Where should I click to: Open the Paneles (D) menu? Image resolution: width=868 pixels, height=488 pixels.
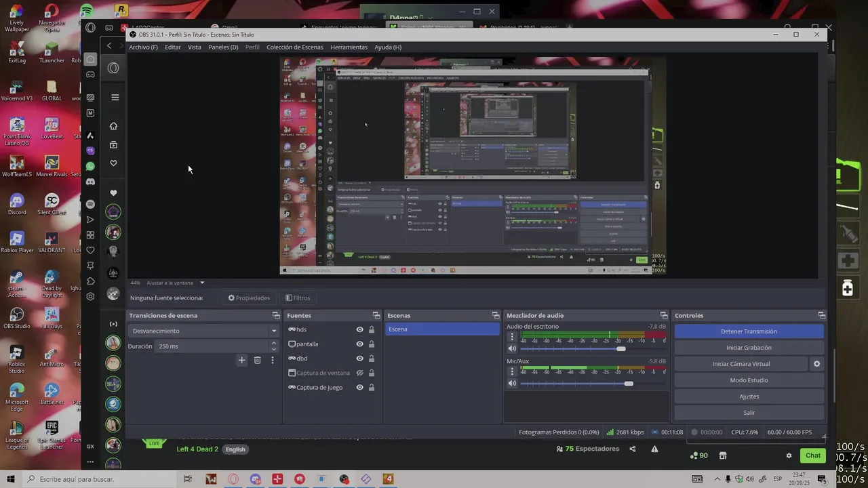tap(223, 47)
